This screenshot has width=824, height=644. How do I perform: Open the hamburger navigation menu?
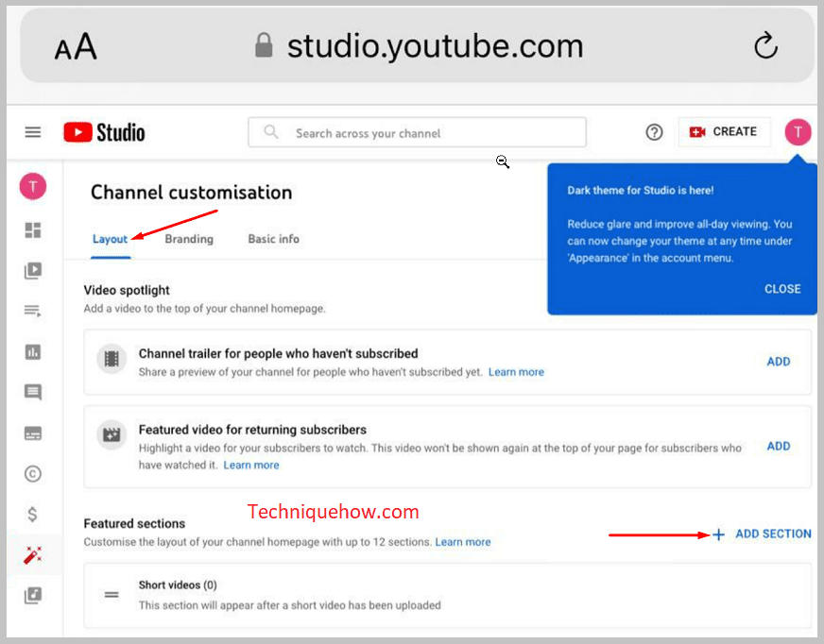[x=32, y=132]
